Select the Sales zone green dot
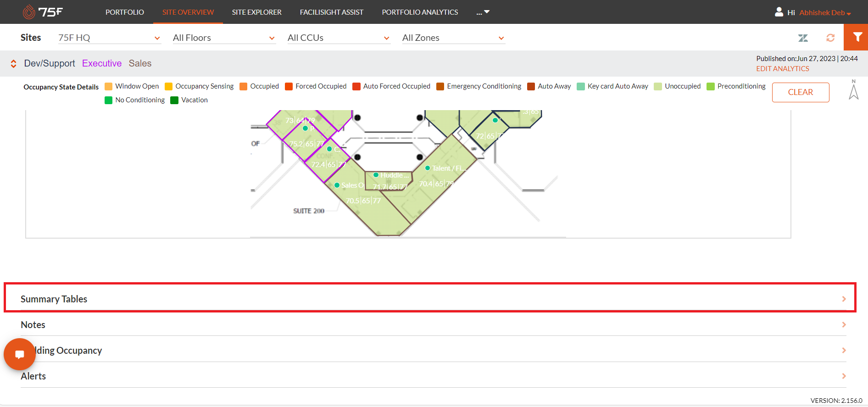The width and height of the screenshot is (868, 407). click(x=337, y=185)
